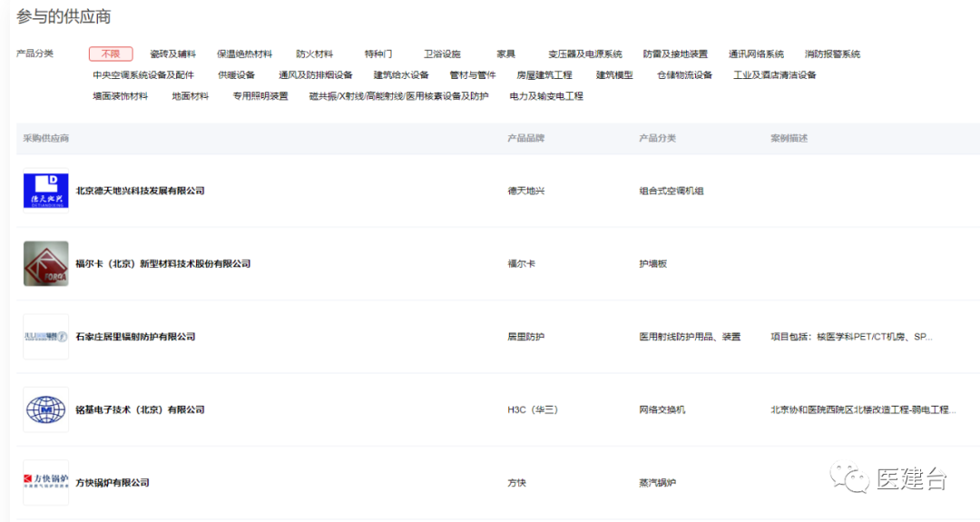Click the 德天地兴 brand cell
This screenshot has height=522, width=980.
(x=525, y=191)
